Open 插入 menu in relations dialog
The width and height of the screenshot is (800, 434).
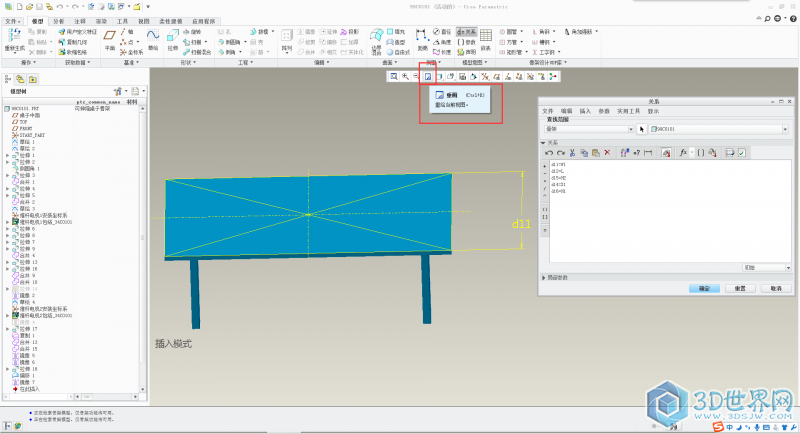pyautogui.click(x=585, y=111)
